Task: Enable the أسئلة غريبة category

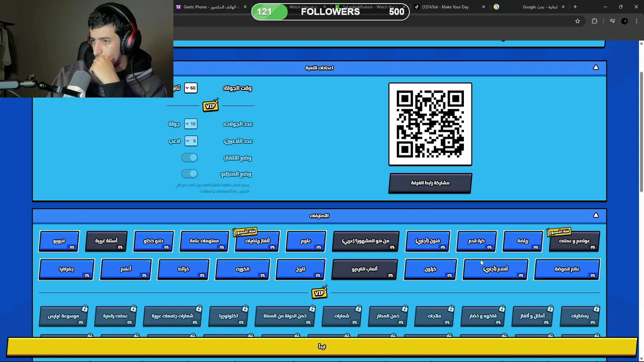Action: click(x=107, y=241)
